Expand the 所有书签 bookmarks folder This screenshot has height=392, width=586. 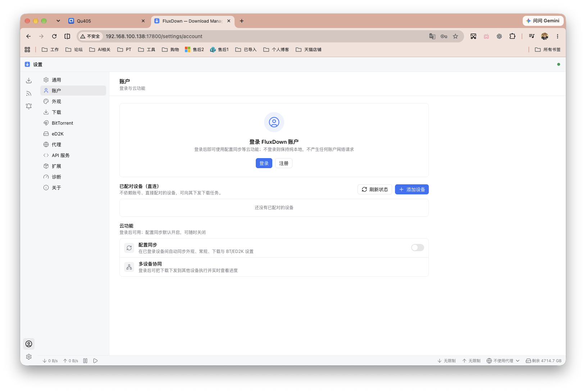(x=548, y=50)
